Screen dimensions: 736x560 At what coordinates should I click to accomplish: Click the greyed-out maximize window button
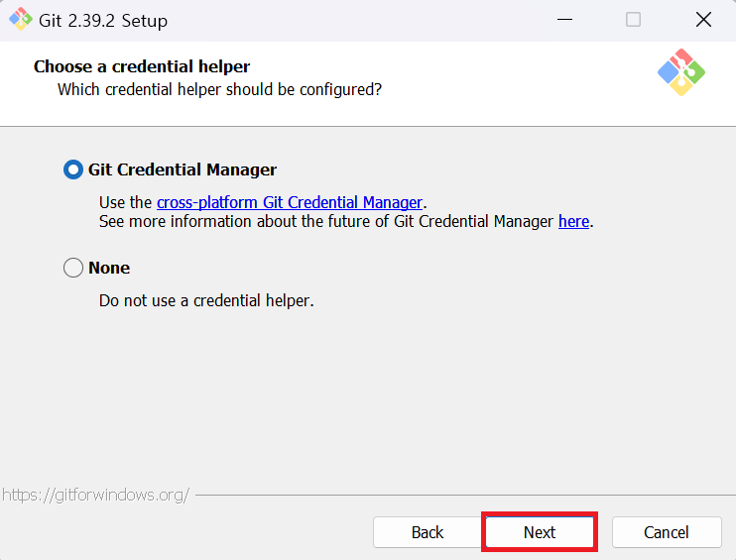[633, 20]
